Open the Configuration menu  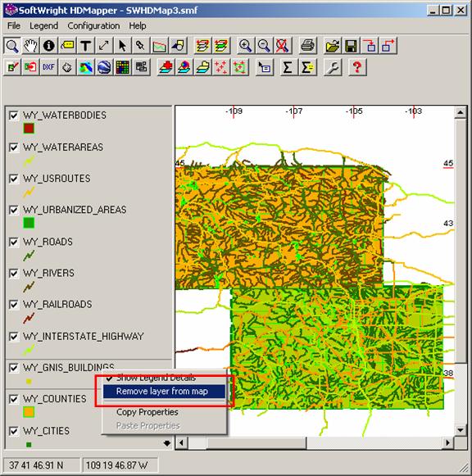93,25
